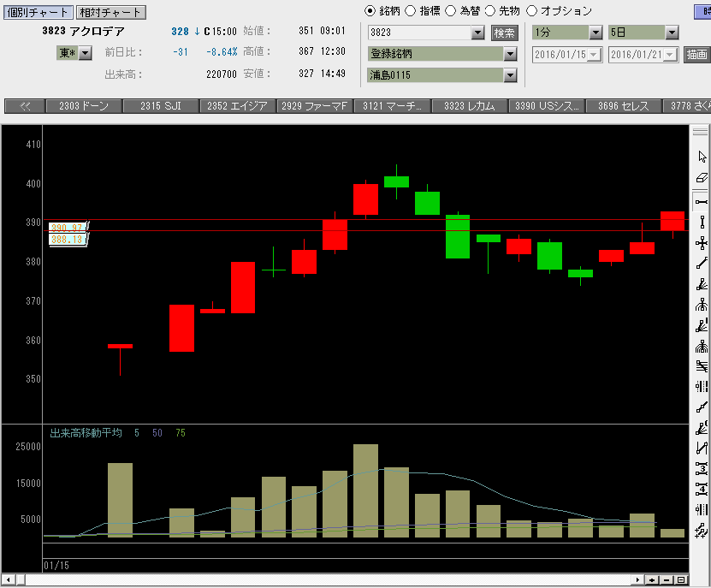
Task: Select the 3323 レカム ticker tab
Action: pyautogui.click(x=470, y=106)
